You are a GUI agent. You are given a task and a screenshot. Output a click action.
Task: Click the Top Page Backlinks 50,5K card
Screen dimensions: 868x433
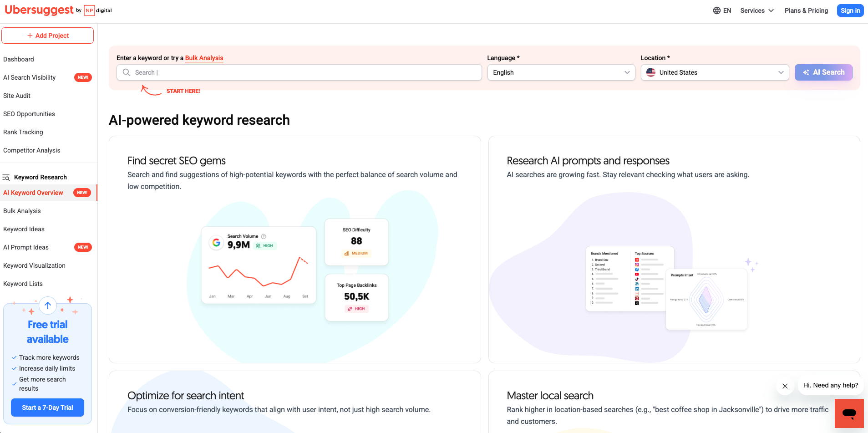click(x=356, y=297)
